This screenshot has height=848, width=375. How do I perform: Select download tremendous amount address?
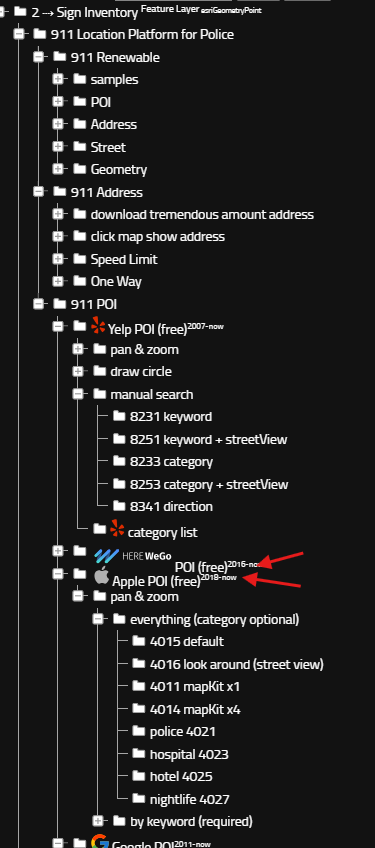(x=202, y=214)
